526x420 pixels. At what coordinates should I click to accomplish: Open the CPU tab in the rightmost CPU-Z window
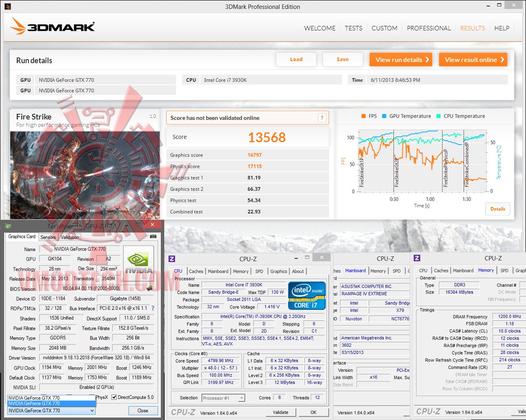click(423, 271)
